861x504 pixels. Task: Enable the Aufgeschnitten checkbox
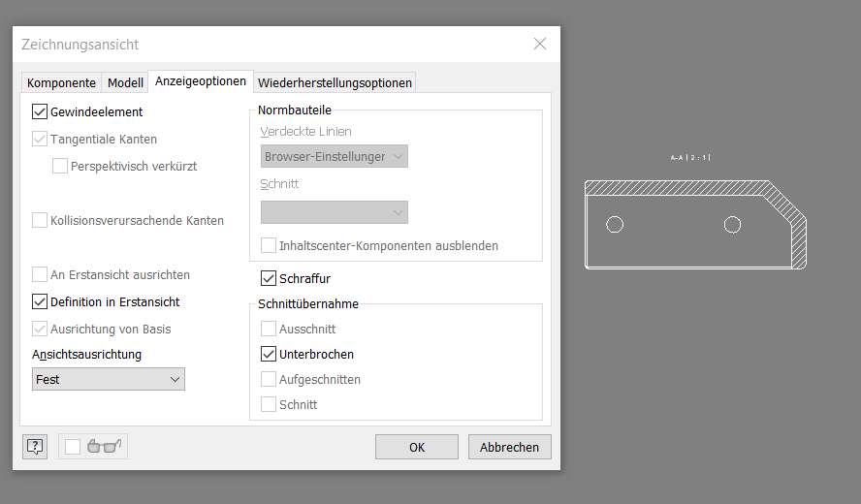click(x=269, y=379)
